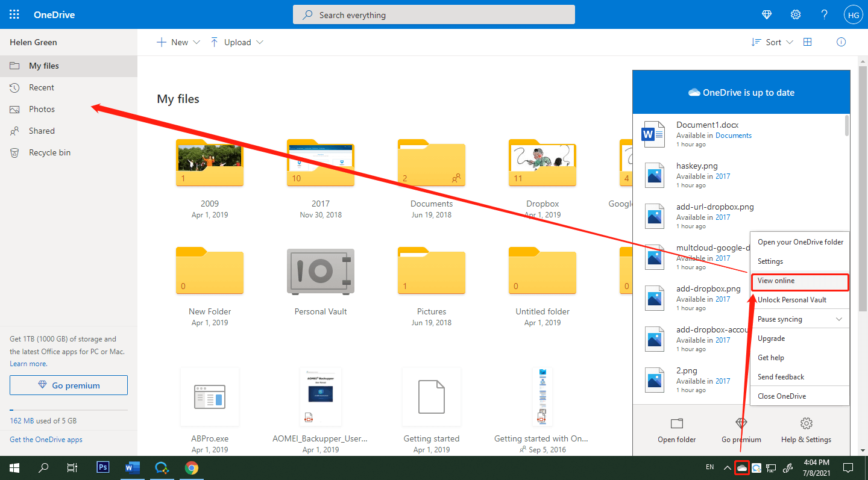Choose Get help in context menu

pyautogui.click(x=800, y=358)
